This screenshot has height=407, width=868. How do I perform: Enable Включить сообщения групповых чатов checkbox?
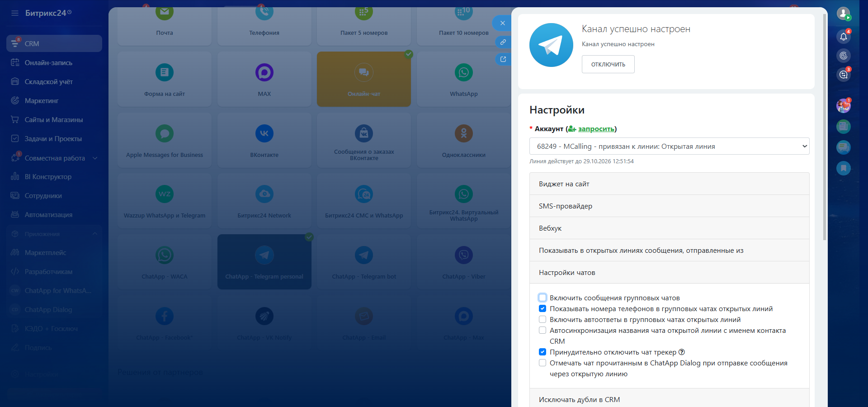tap(542, 298)
